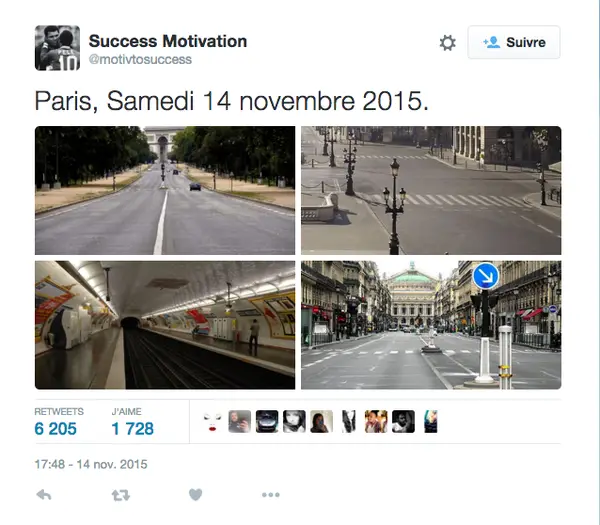
Task: Open the Opera Garnier avenue photo
Action: click(431, 325)
